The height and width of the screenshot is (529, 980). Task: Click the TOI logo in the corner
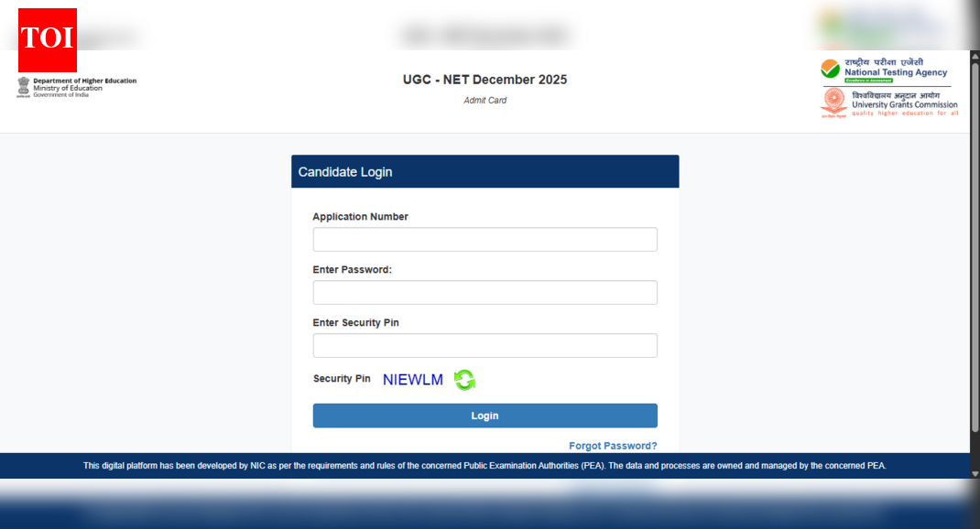(46, 39)
